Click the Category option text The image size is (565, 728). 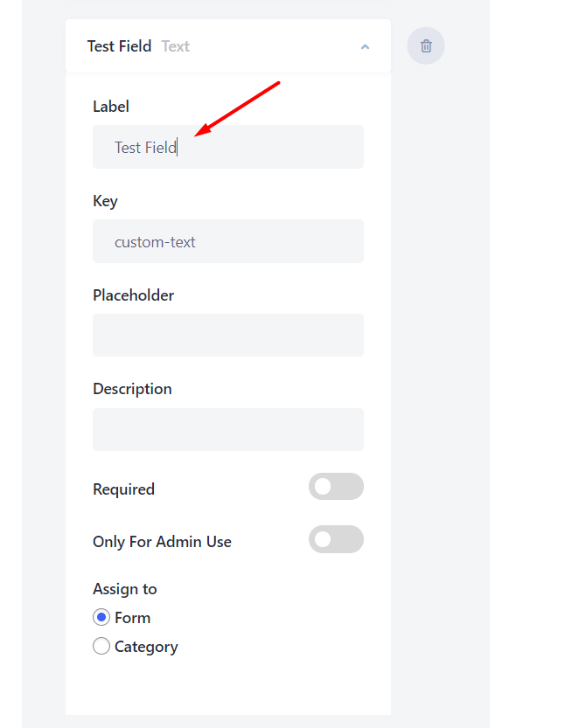point(146,647)
